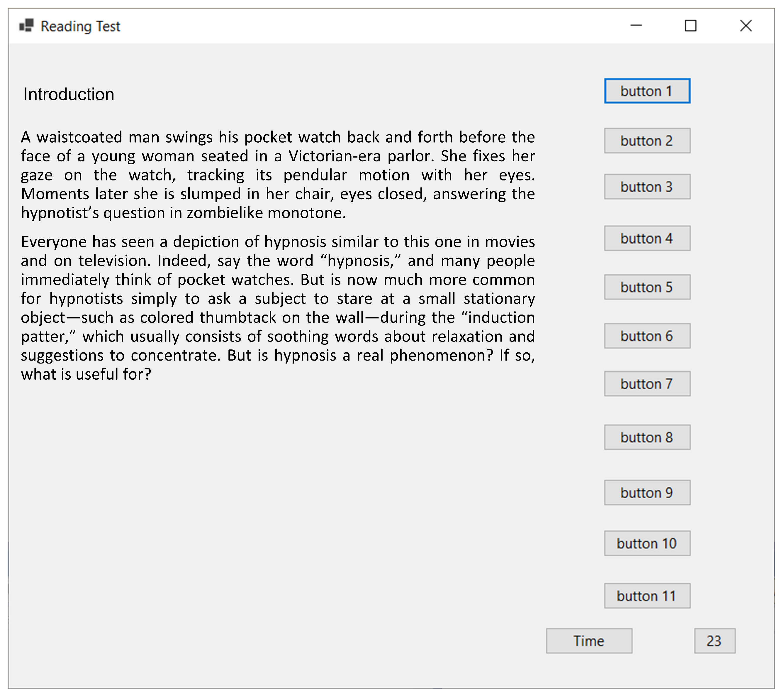The image size is (784, 698).
Task: Click the second paragraph starting with Everyone
Action: coord(278,308)
